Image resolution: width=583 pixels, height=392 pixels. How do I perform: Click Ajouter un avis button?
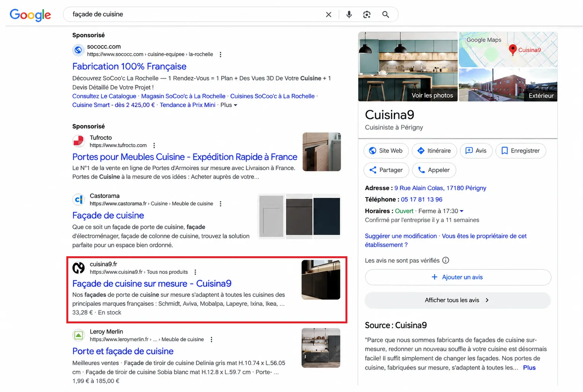[458, 277]
